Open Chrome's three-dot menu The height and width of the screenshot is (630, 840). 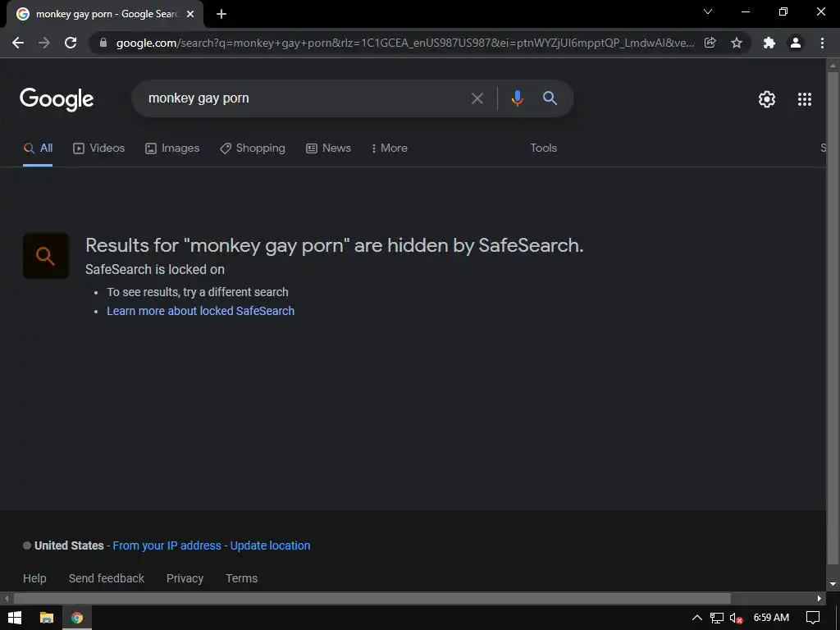[822, 43]
